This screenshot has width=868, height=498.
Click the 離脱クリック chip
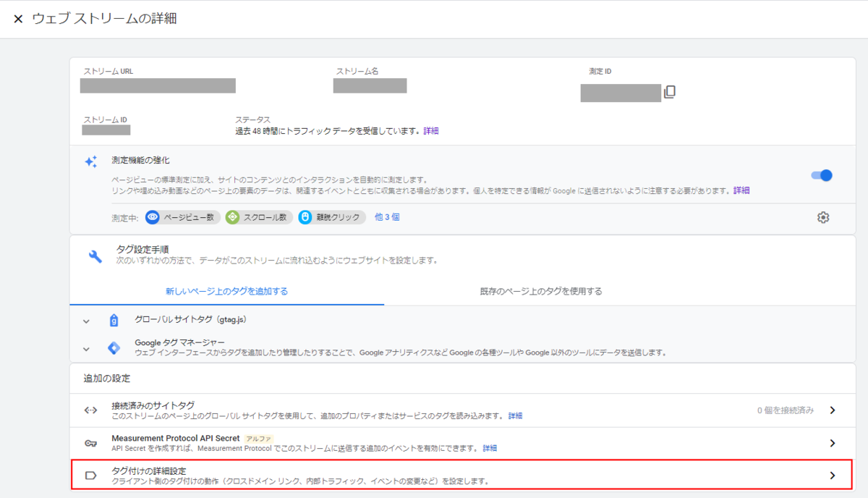click(x=331, y=217)
